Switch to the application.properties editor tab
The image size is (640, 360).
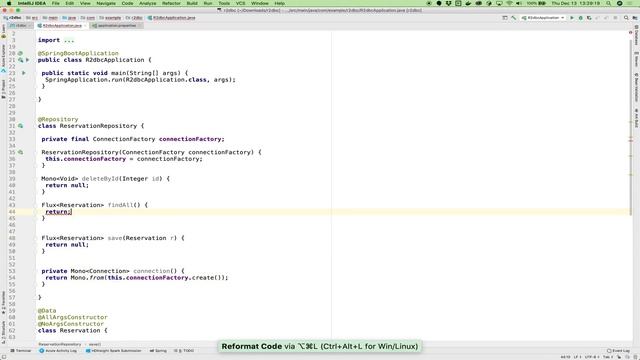coord(117,26)
